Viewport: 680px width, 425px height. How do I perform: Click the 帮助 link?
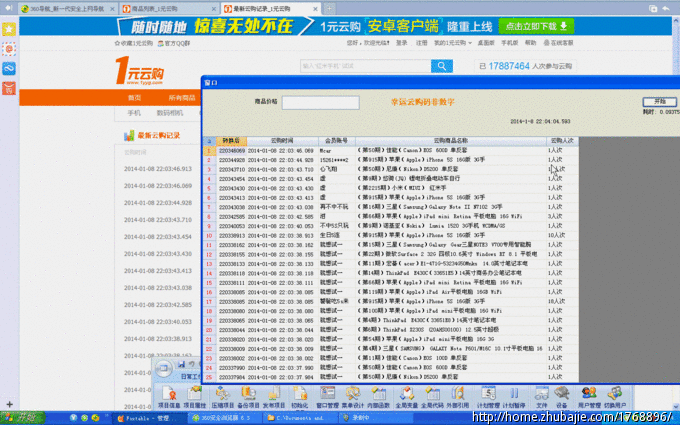click(x=530, y=43)
